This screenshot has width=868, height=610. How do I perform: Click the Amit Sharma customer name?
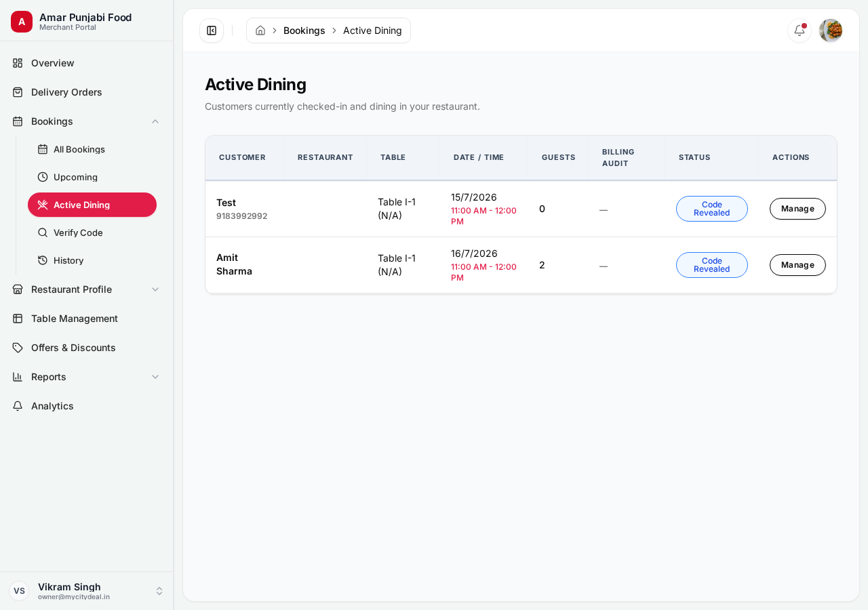[x=234, y=264]
